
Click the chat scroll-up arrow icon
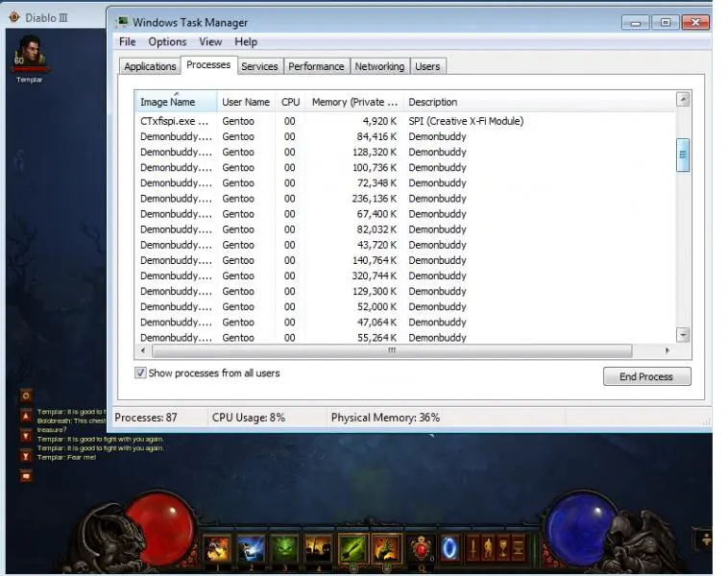click(26, 415)
